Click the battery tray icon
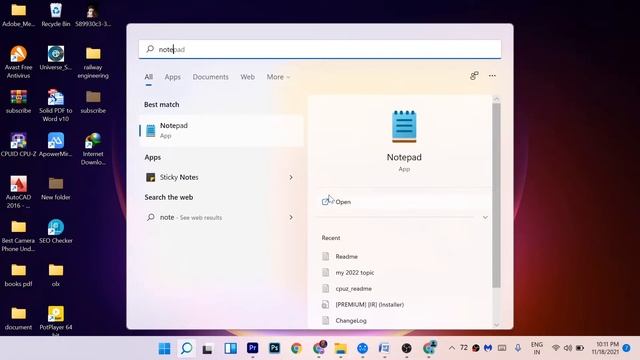640x360 pixels. [580, 348]
